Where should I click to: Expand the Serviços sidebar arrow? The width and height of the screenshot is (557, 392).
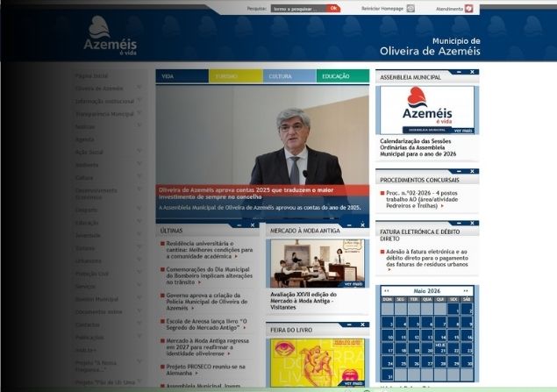click(139, 285)
